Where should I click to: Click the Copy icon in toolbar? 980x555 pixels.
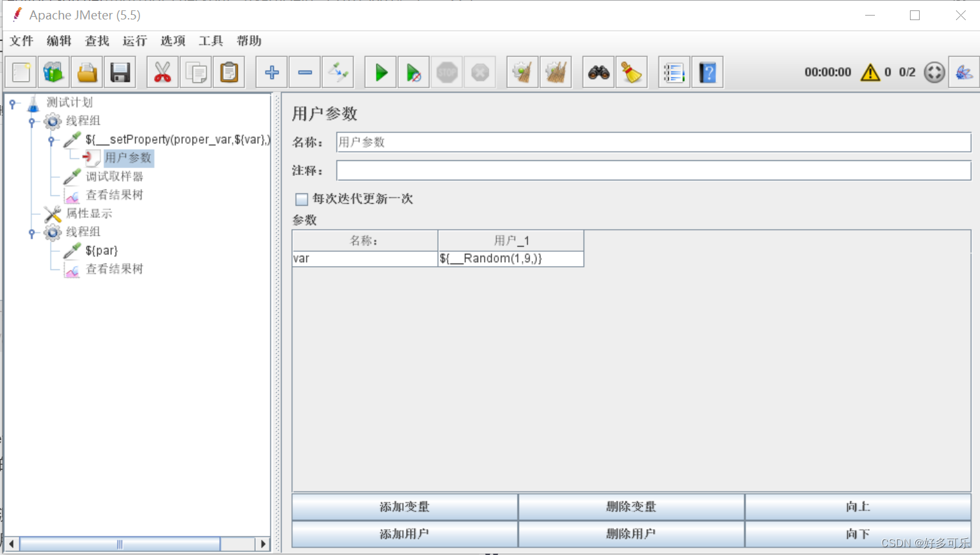(196, 72)
